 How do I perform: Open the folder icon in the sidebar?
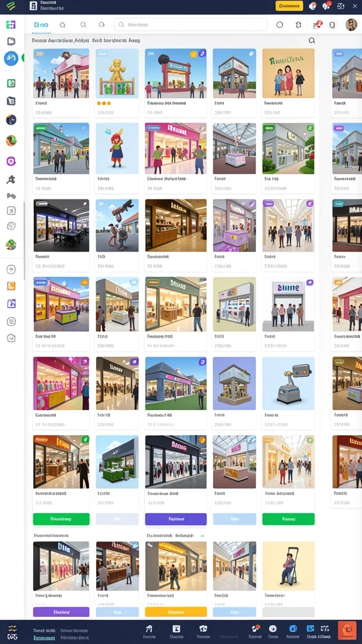pos(11,41)
